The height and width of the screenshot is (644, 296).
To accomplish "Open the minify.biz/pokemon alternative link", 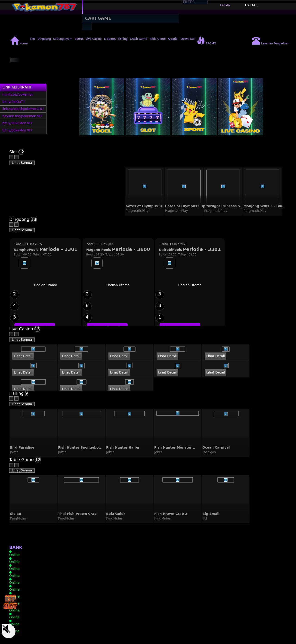I will click(18, 94).
